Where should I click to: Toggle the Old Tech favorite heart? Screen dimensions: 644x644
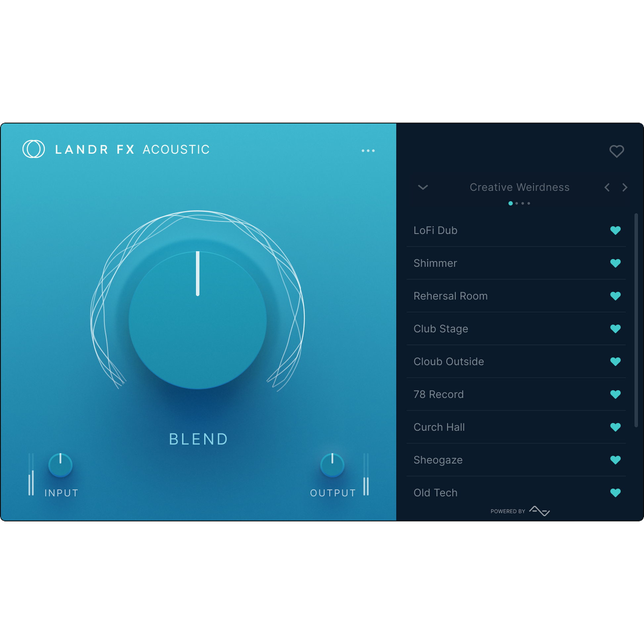point(615,493)
